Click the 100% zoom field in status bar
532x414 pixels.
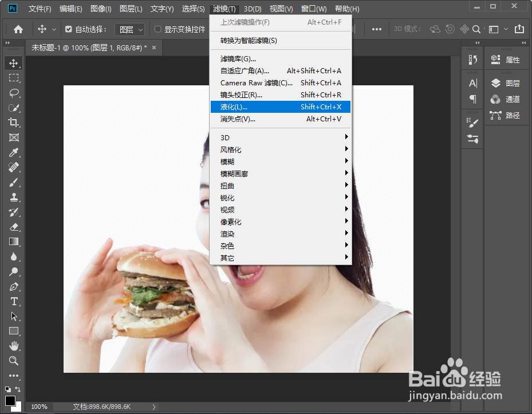(39, 407)
